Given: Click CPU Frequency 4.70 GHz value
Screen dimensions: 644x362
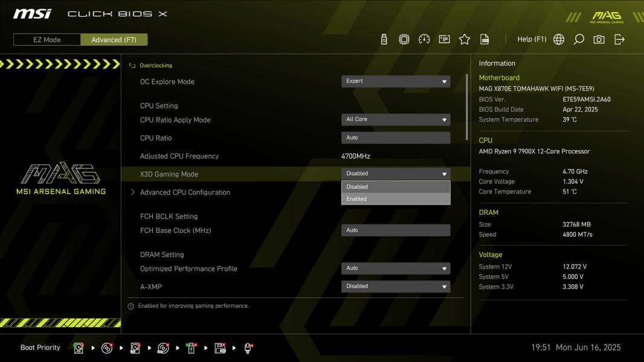Looking at the screenshot, I should tap(575, 172).
